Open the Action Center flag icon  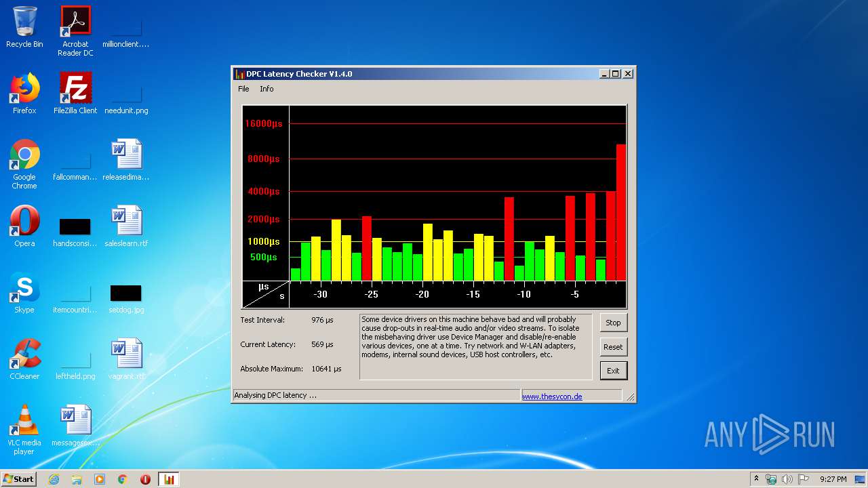[804, 479]
